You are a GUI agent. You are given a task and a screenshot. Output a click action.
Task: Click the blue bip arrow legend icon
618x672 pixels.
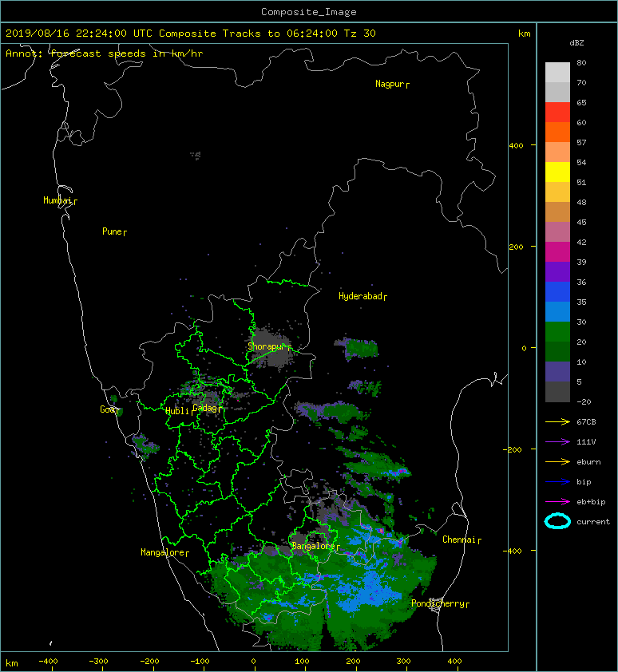pyautogui.click(x=557, y=482)
